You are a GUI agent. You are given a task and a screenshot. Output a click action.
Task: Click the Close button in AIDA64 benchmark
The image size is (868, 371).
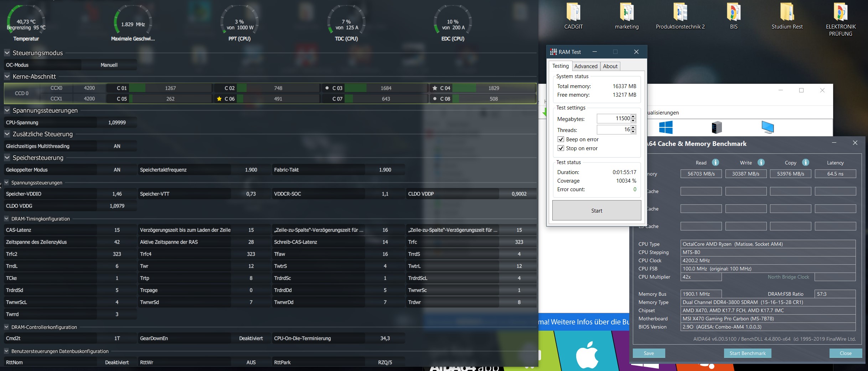[x=846, y=353]
